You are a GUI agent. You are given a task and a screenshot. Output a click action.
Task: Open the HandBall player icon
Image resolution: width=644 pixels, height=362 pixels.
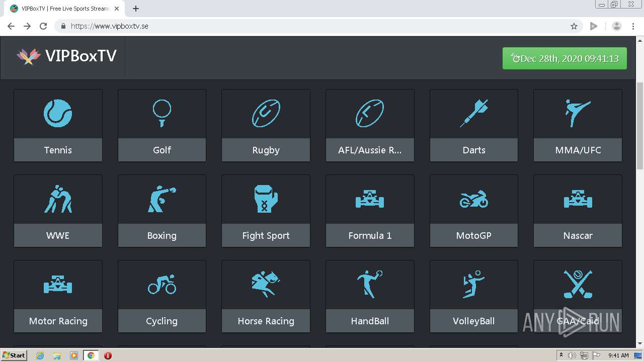370,284
